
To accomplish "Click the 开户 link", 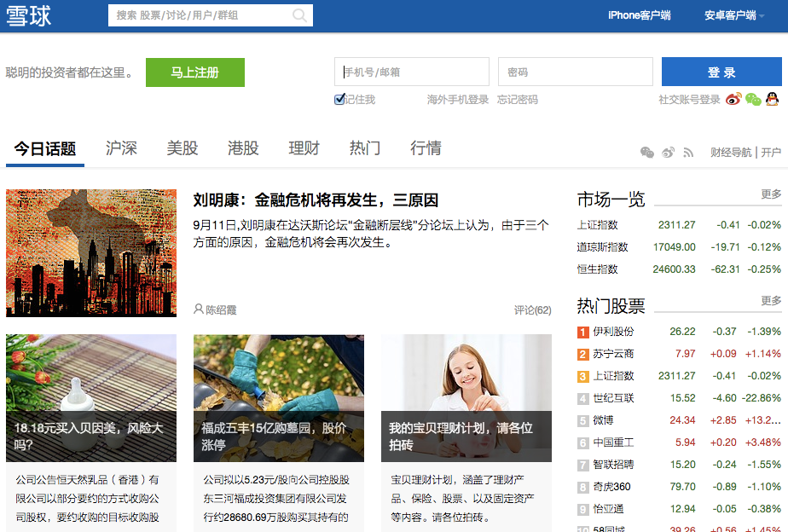I will pos(771,153).
